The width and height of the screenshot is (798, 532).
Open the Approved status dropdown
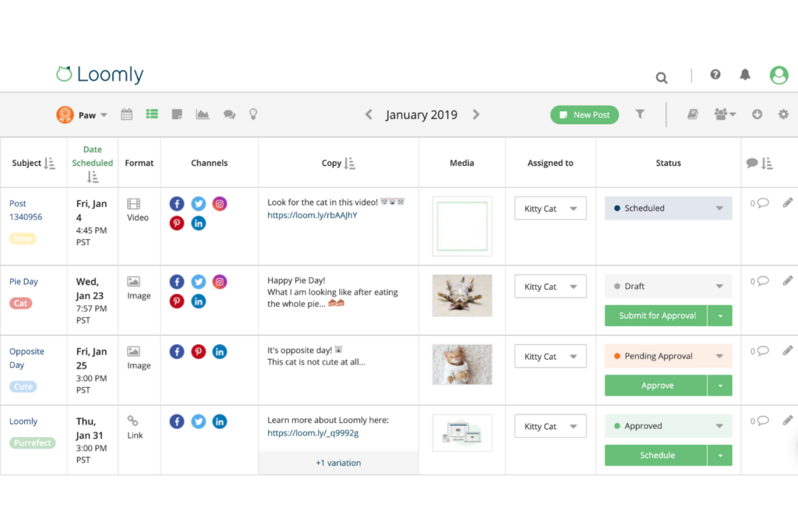click(668, 426)
